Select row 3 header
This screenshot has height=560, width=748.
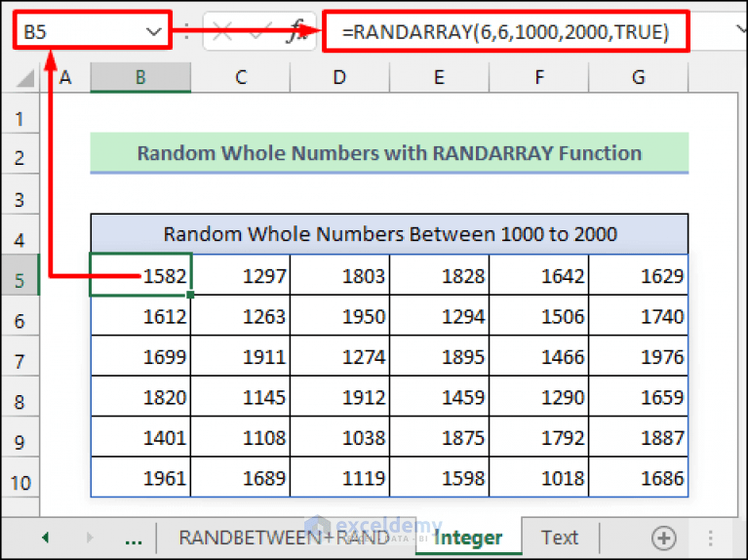[20, 193]
